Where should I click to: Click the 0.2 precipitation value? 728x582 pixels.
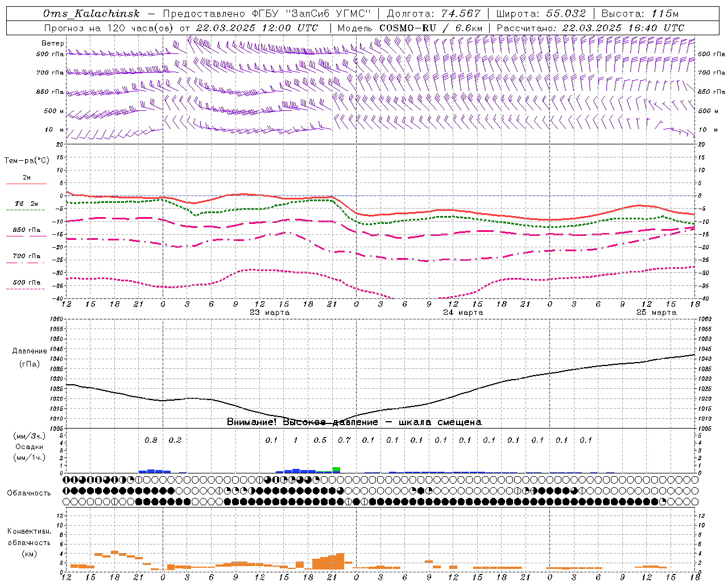click(x=175, y=440)
